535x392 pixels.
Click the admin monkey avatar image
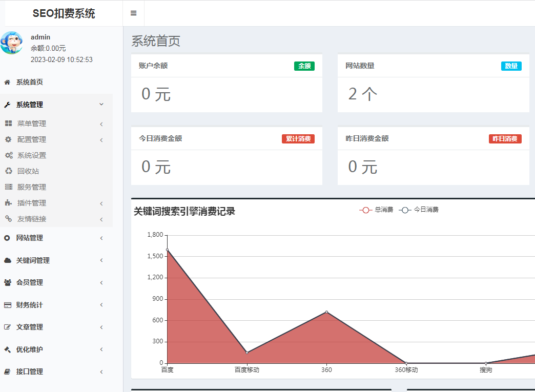[x=12, y=43]
